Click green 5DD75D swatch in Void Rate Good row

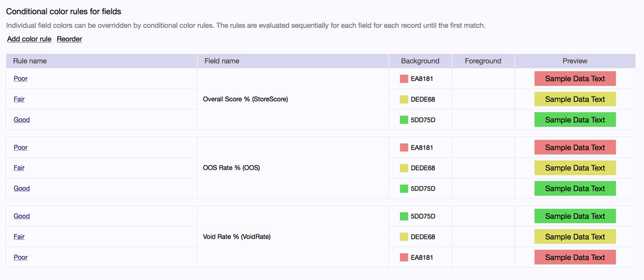404,216
